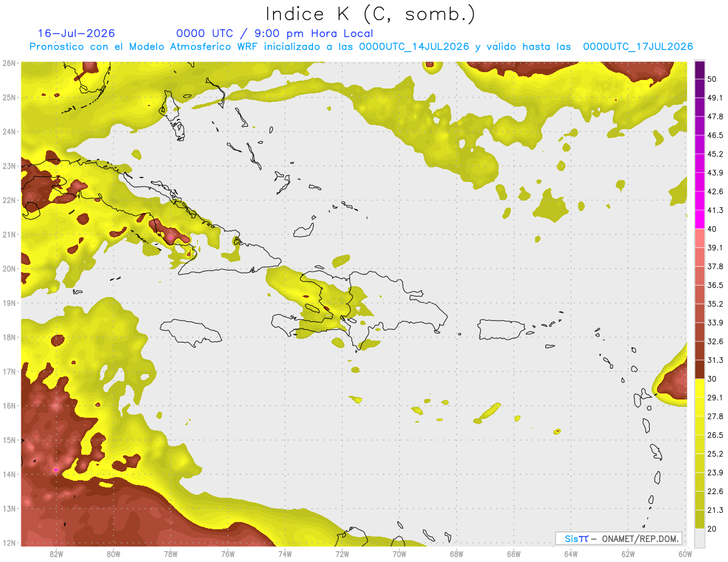The height and width of the screenshot is (562, 728).
Task: Click "0000 UTC / 9:00 pm Hora Local" text
Action: pos(275,33)
